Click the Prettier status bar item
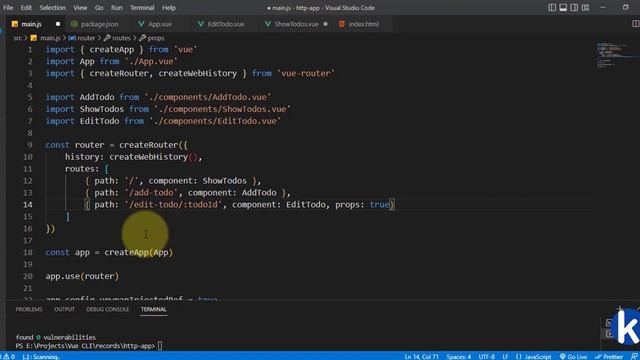Viewport: 640px width, 360px height. [609, 356]
